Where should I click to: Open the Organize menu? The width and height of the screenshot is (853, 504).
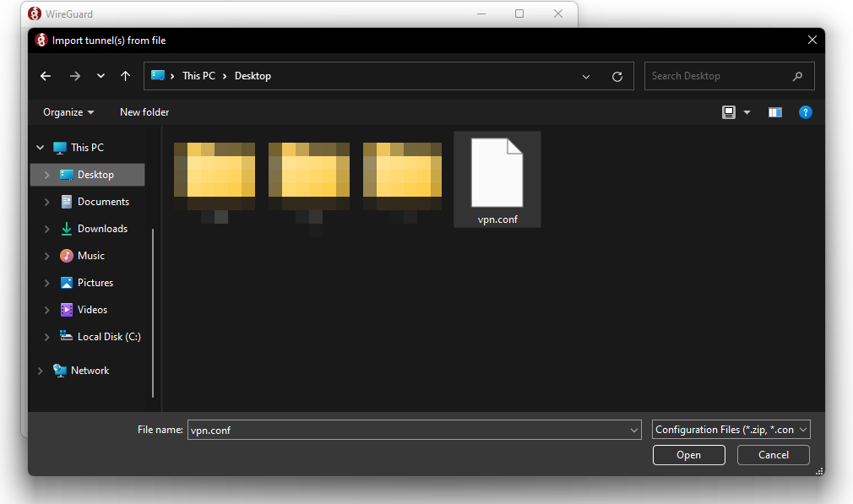coord(68,112)
